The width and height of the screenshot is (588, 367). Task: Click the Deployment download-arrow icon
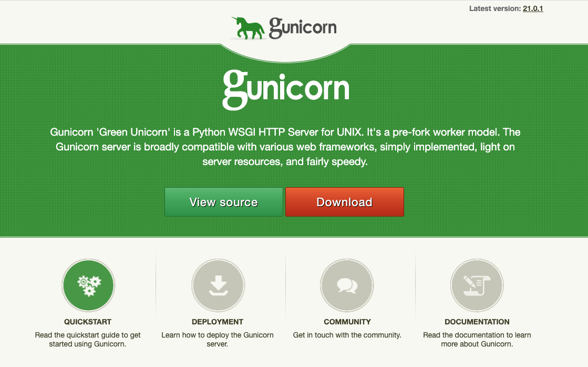click(218, 285)
